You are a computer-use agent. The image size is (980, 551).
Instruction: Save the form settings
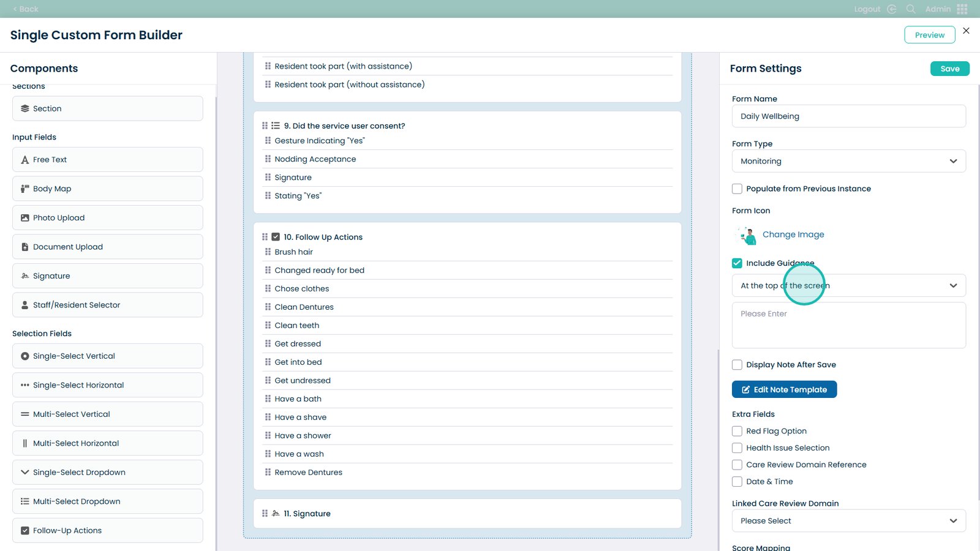(950, 69)
